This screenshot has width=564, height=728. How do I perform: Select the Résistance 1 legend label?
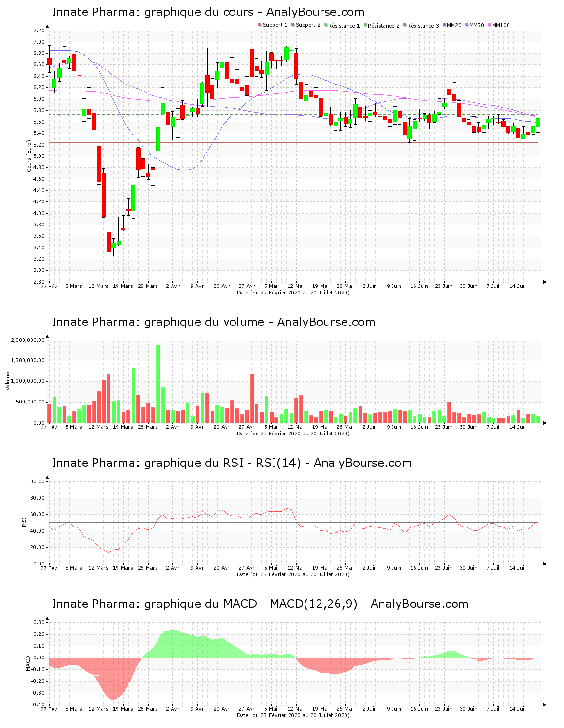point(344,26)
